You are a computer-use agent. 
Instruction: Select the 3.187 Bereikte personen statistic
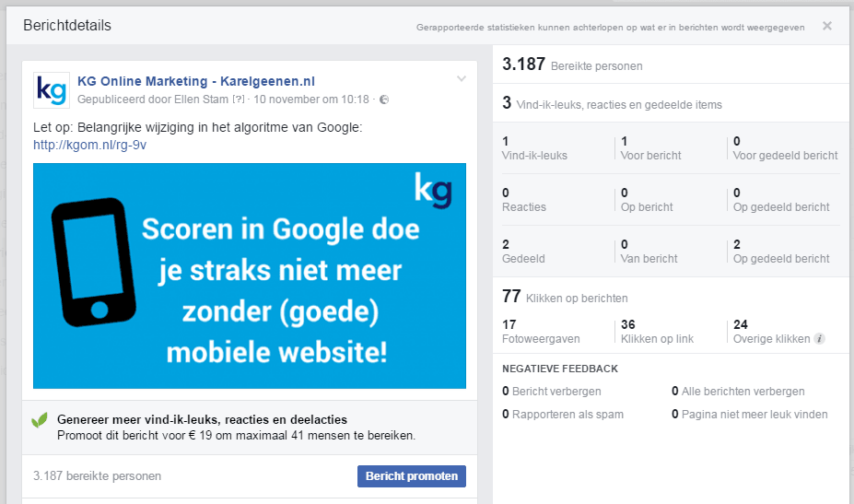(572, 64)
